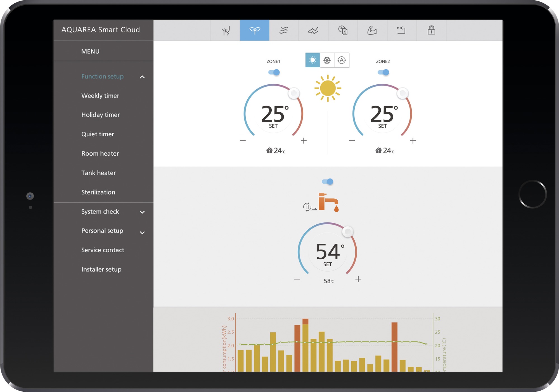Open Weekly timer
The image size is (559, 392).
click(100, 96)
